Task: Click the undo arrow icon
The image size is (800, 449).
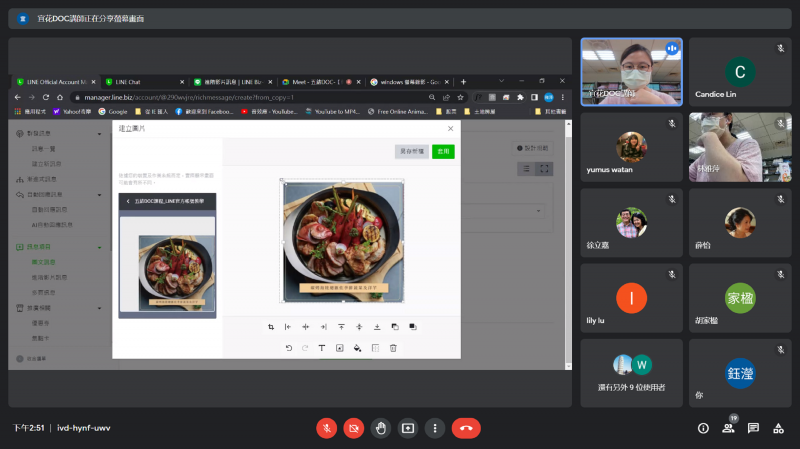Action: pos(288,348)
